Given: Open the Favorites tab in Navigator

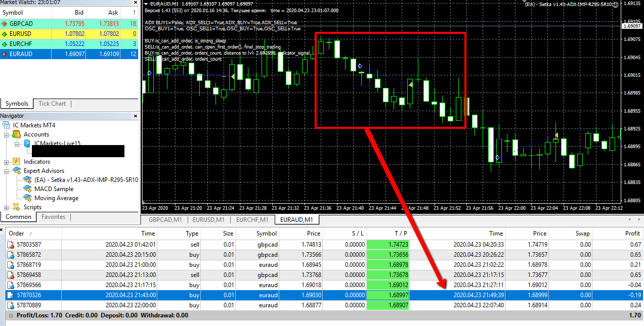Looking at the screenshot, I should click(x=53, y=217).
